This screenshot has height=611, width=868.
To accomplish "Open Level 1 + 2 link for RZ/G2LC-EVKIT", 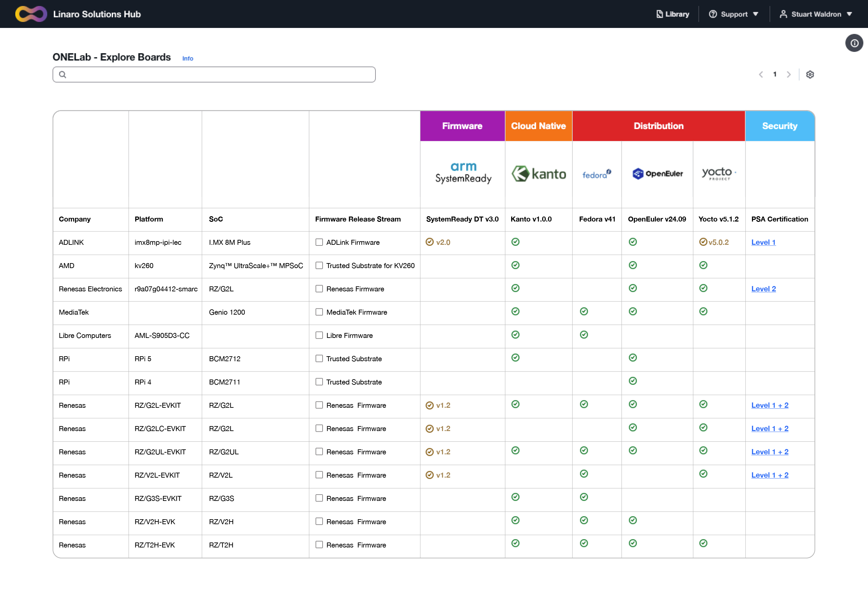I will point(770,428).
